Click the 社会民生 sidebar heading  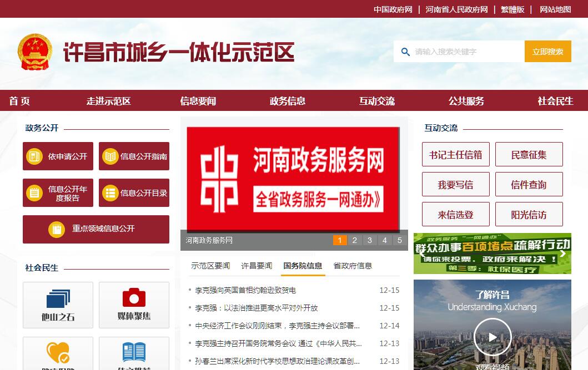pos(42,268)
